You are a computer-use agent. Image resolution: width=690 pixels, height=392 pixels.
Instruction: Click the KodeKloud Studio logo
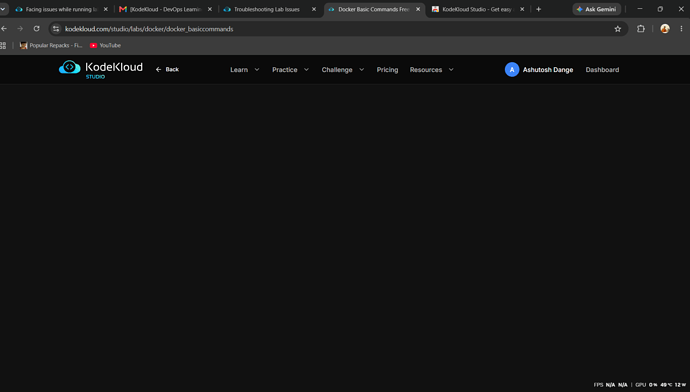[x=101, y=70]
